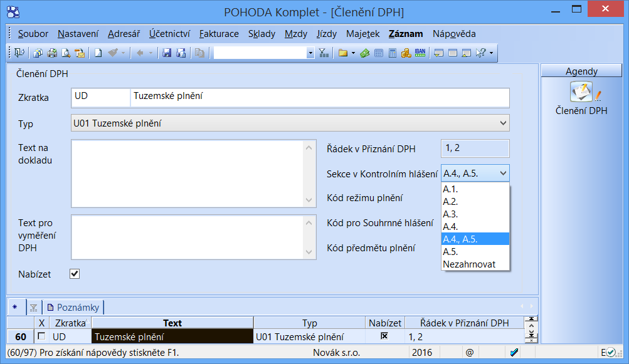The height and width of the screenshot is (364, 629).
Task: Click the print icon in toolbar
Action: (52, 53)
